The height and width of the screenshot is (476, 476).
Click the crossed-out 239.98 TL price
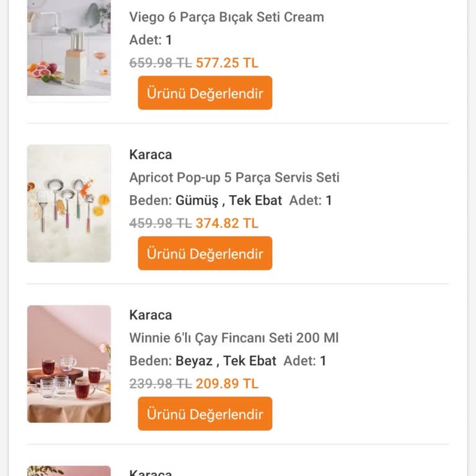160,384
